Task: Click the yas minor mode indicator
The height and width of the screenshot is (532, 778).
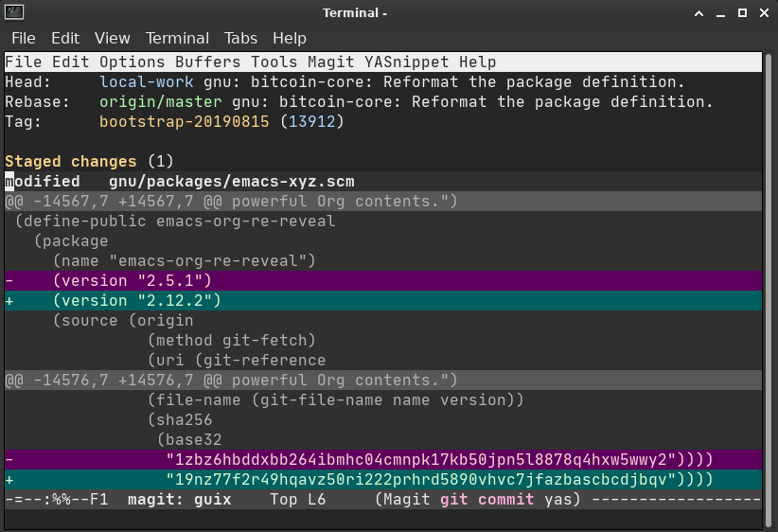Action: pyautogui.click(x=557, y=499)
